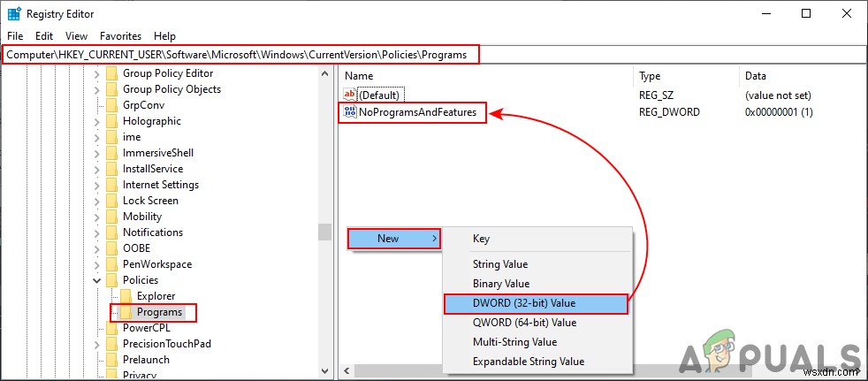Click the NoProgramsAndFeatures DWORD value icon
Screen dimensions: 868x381
(350, 112)
